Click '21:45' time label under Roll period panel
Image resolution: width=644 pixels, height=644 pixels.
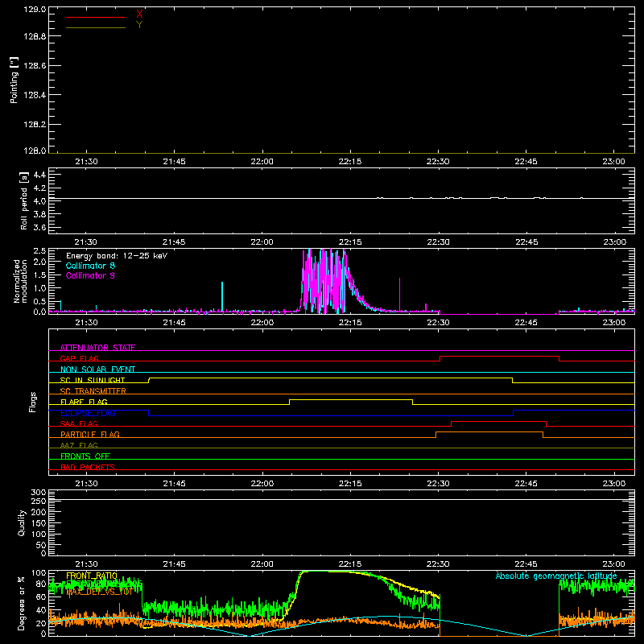[x=174, y=242]
